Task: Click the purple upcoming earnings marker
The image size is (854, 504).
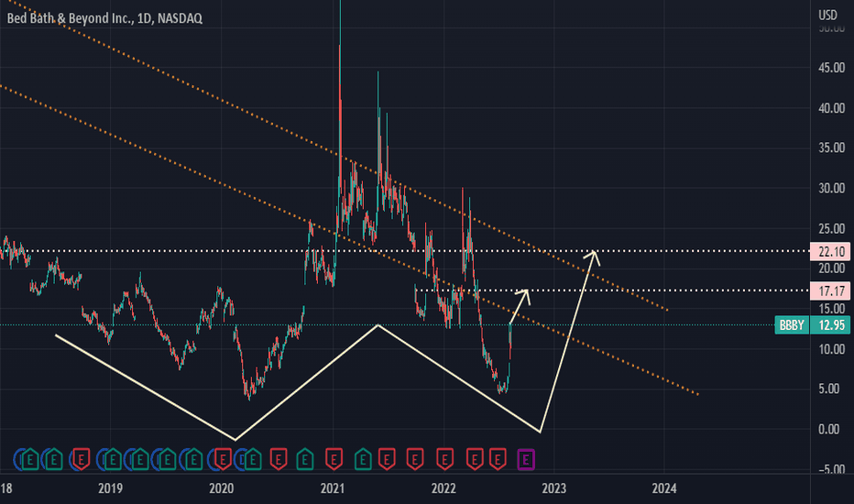Action: (x=526, y=459)
